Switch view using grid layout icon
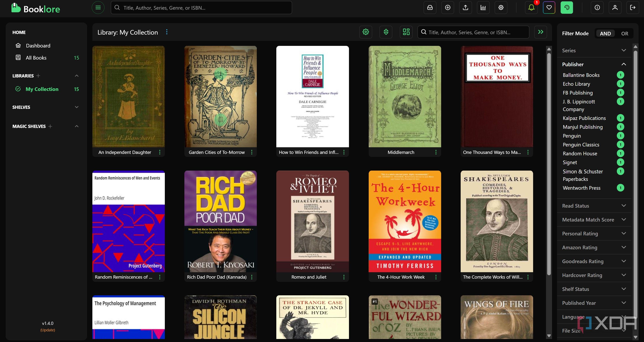Viewport: 644px width, 342px height. click(406, 32)
